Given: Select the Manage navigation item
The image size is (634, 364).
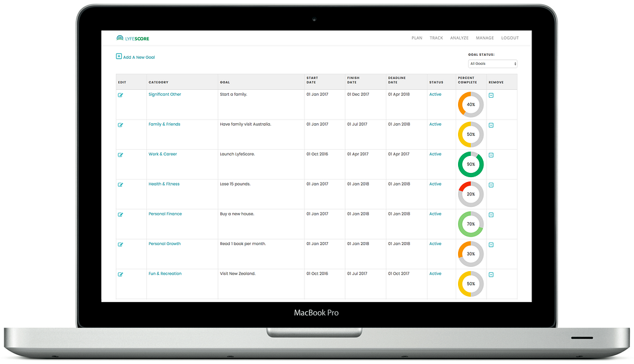Looking at the screenshot, I should 485,38.
